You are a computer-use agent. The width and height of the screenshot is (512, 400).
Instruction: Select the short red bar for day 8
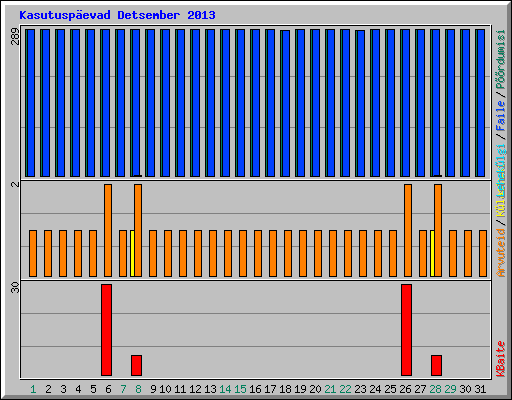click(136, 365)
